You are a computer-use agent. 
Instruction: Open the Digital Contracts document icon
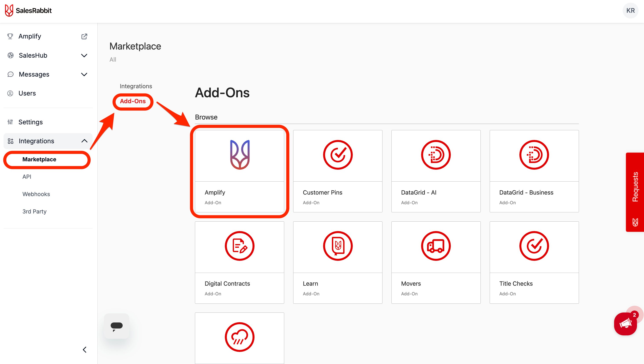[240, 246]
